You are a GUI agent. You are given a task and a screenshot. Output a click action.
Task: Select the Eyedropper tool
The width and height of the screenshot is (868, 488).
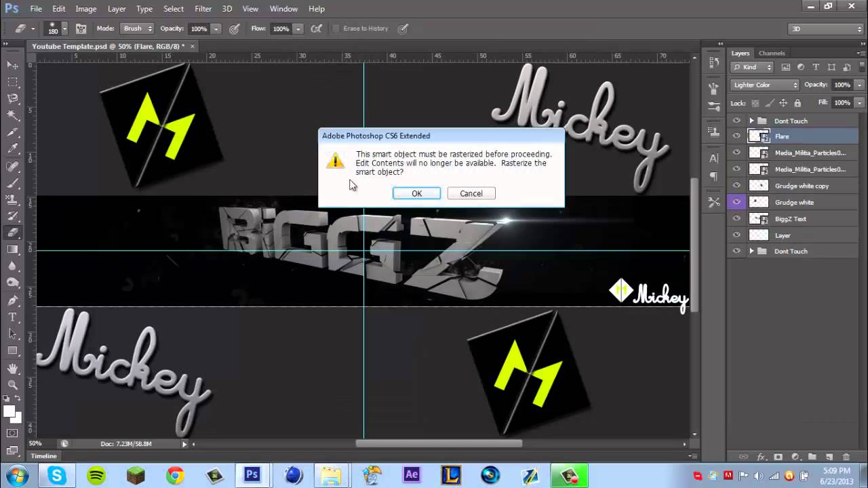coord(12,149)
